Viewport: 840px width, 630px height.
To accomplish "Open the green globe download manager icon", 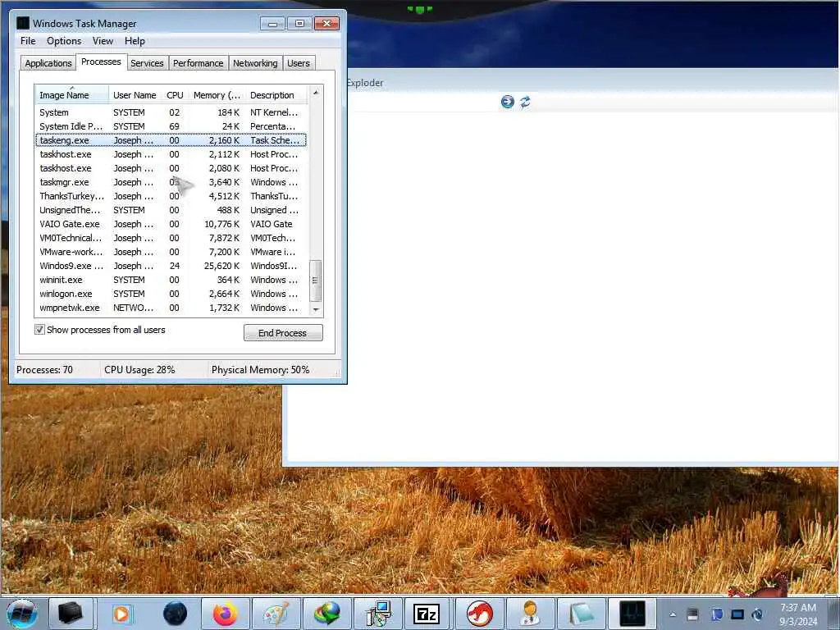I will [x=326, y=614].
